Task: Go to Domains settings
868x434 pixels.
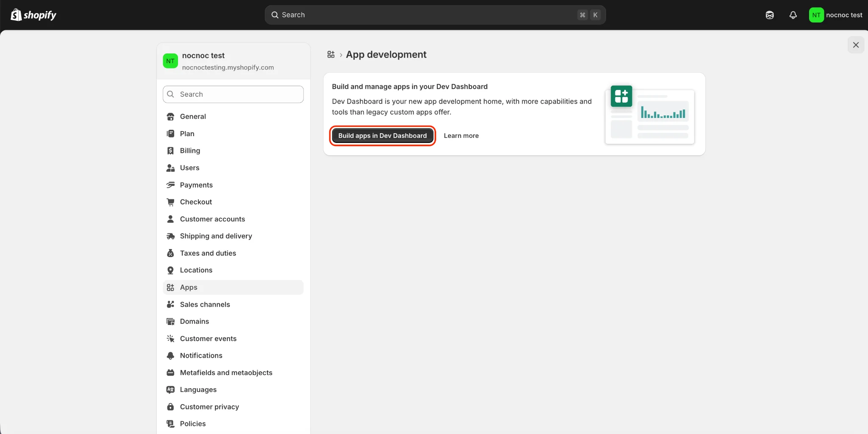Action: point(233,322)
